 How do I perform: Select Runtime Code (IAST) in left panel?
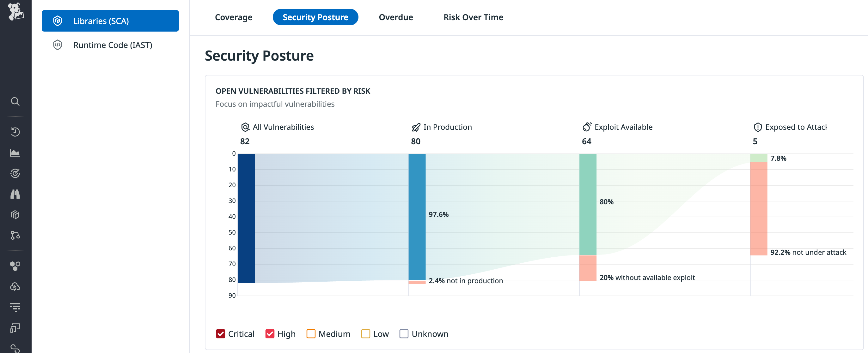coord(113,45)
